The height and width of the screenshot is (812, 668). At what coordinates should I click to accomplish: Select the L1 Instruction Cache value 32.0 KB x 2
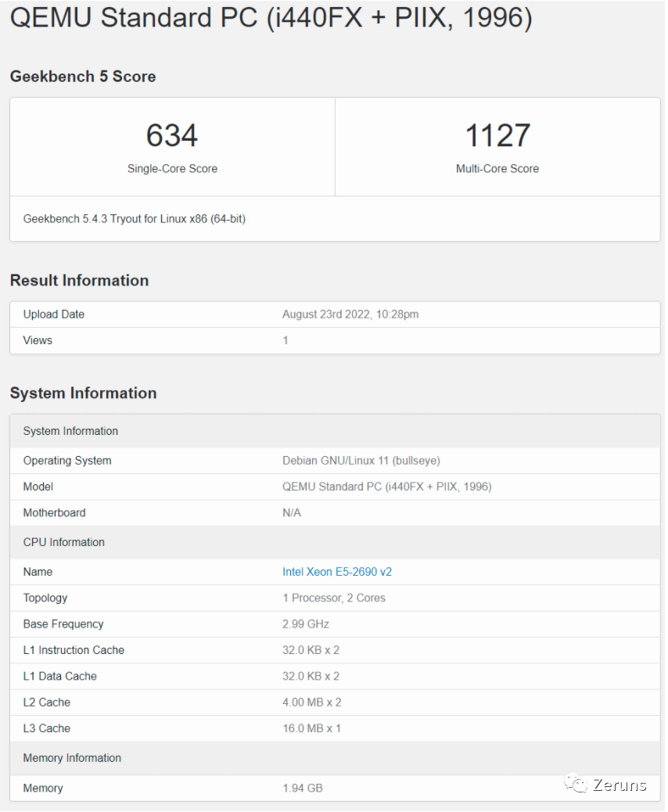(x=311, y=650)
